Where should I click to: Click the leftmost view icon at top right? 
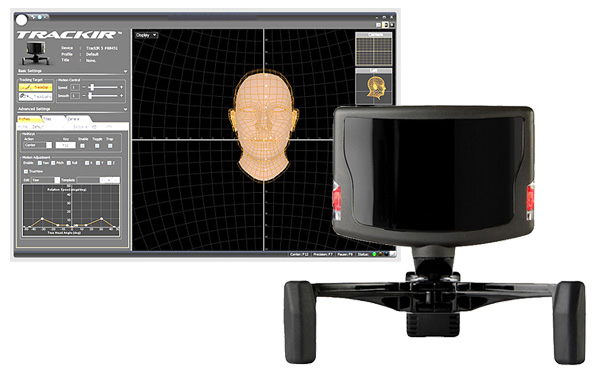378,25
